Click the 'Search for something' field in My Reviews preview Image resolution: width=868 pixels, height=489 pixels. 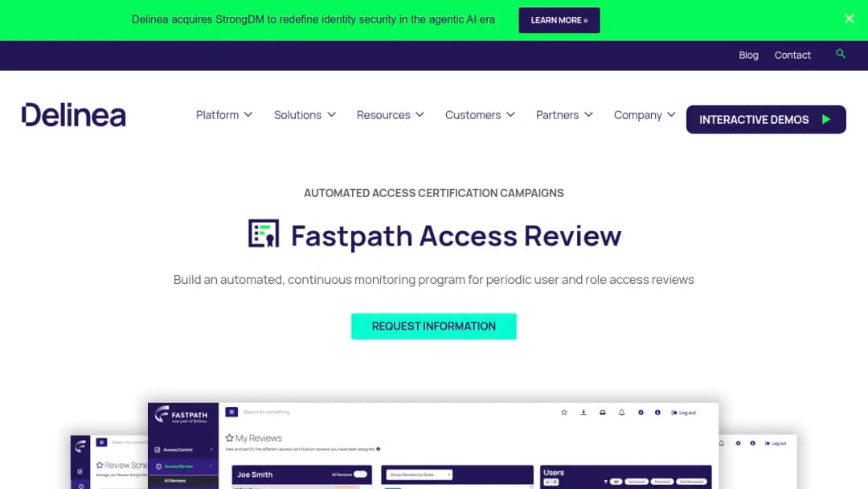tap(268, 412)
